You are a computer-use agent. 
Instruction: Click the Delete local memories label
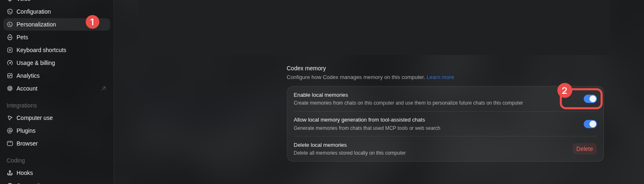click(320, 145)
